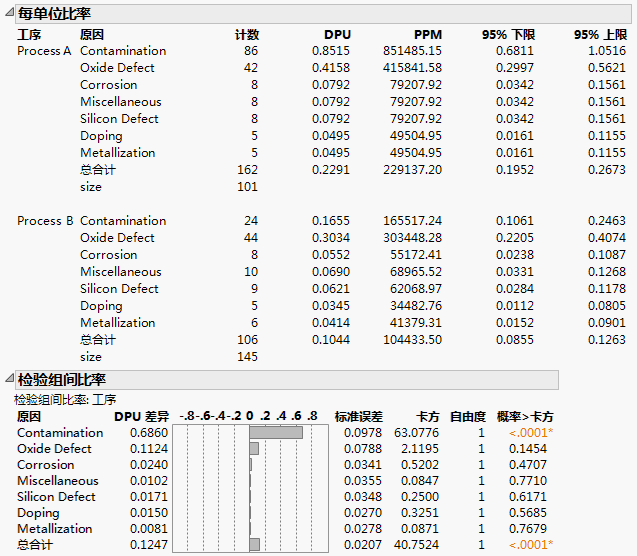Viewport: 637px width, 556px height.
Task: Click total chi-square value 40.7524
Action: 416,544
